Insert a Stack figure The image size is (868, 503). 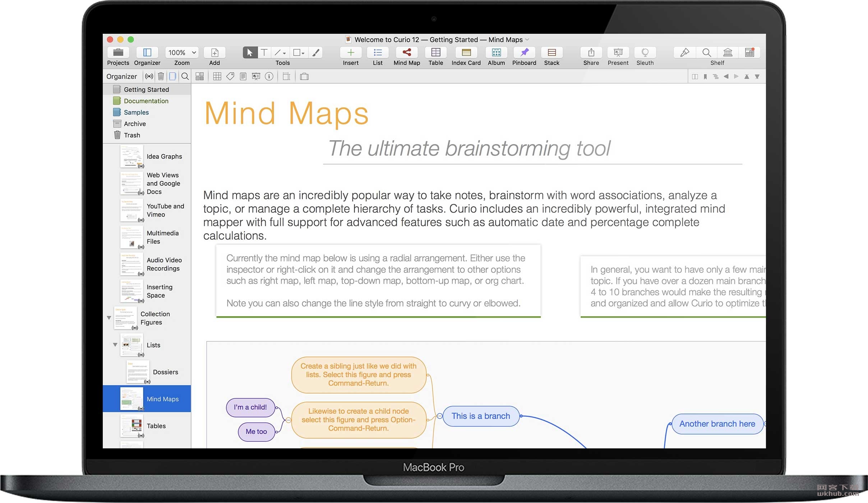(552, 52)
